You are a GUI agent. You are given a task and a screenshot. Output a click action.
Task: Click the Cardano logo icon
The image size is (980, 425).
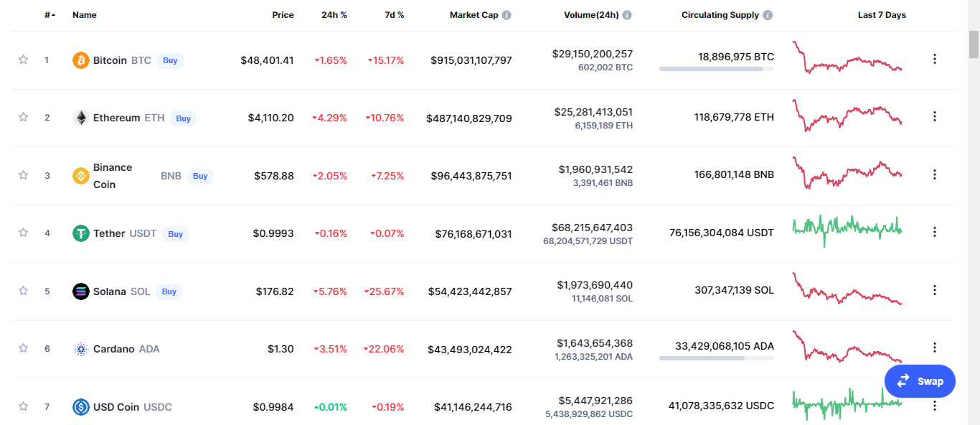[x=81, y=349]
